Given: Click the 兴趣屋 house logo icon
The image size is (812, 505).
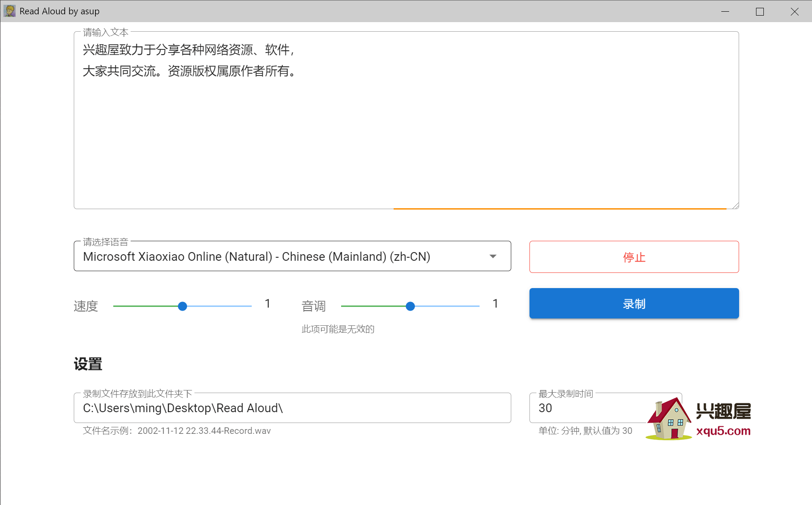Looking at the screenshot, I should (668, 419).
